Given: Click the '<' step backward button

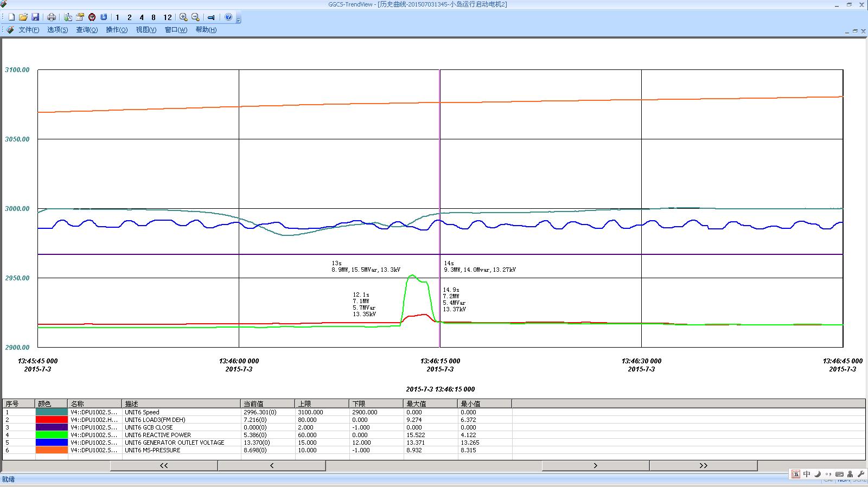Looking at the screenshot, I should click(x=272, y=466).
